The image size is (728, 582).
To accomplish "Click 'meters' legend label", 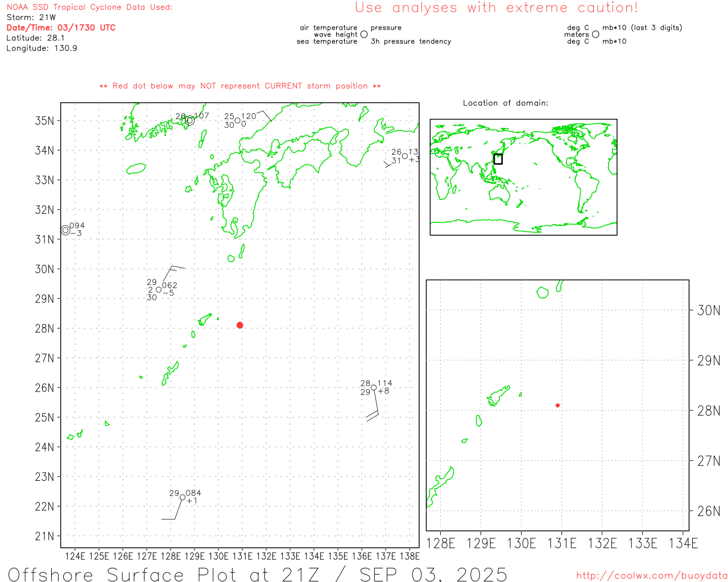I will (577, 34).
